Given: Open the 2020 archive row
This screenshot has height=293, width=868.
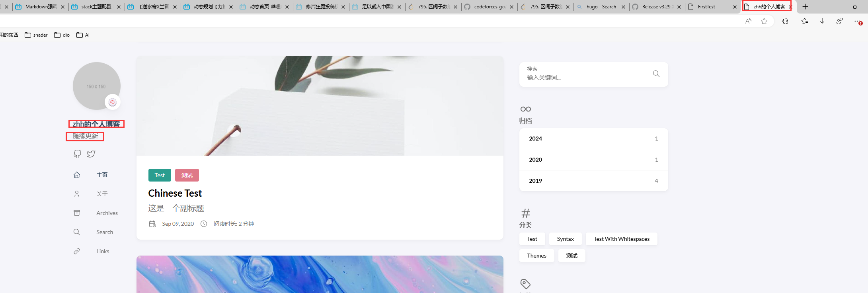Looking at the screenshot, I should tap(594, 160).
